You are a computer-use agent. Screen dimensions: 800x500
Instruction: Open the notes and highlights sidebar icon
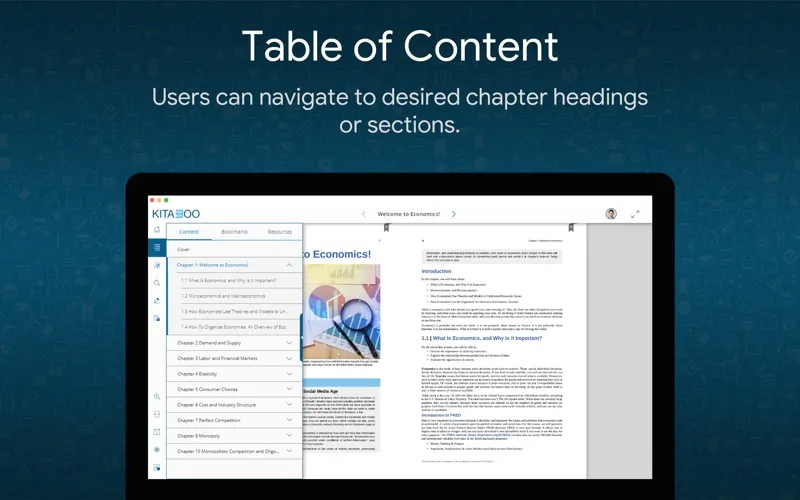(157, 265)
